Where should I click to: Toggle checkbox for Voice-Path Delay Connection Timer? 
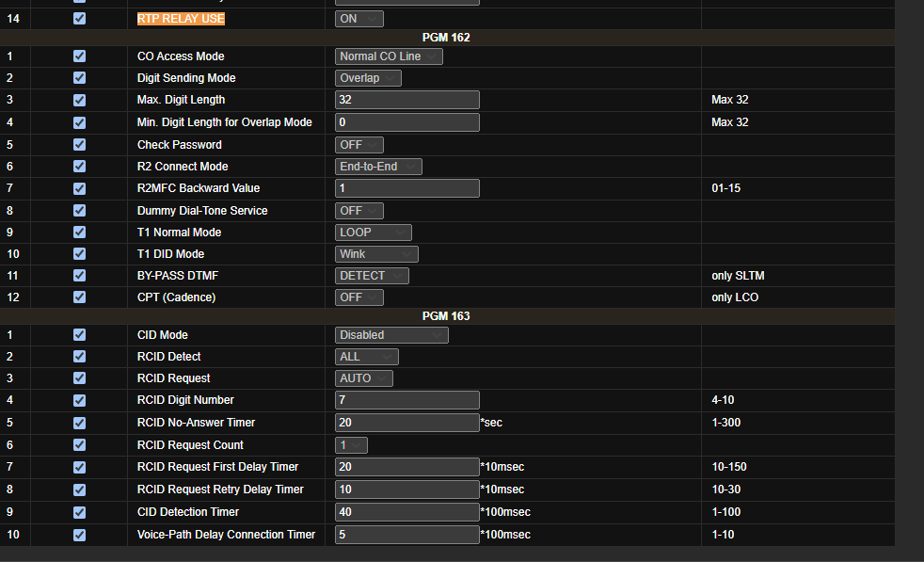[x=79, y=535]
